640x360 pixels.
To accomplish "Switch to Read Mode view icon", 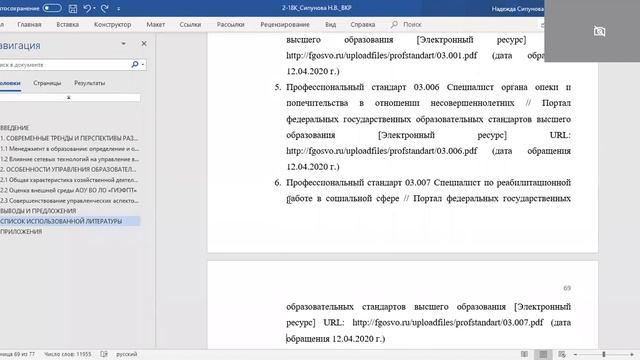I will (x=524, y=354).
